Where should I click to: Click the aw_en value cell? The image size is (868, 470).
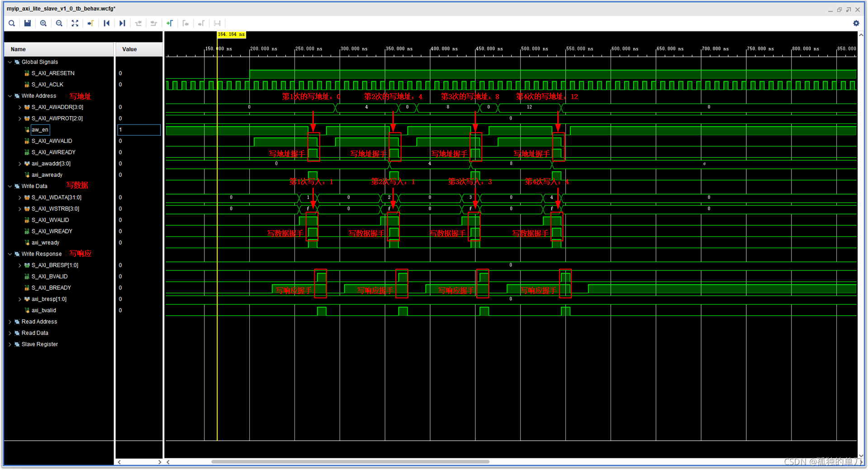pyautogui.click(x=139, y=130)
